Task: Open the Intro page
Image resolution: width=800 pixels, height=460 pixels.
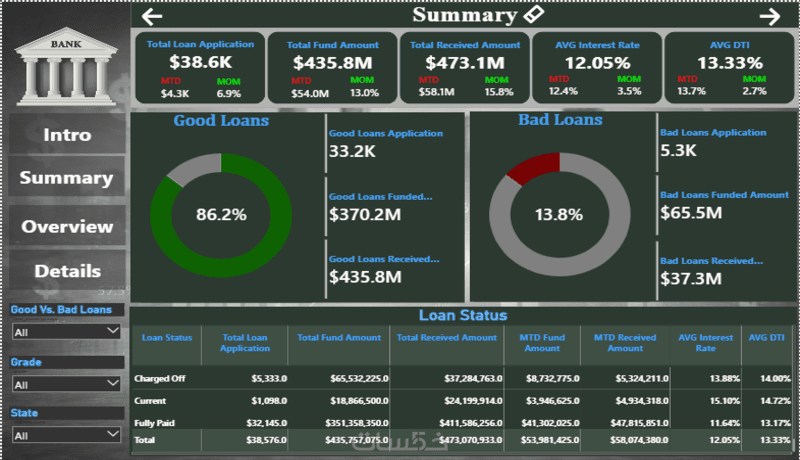Action: [67, 135]
